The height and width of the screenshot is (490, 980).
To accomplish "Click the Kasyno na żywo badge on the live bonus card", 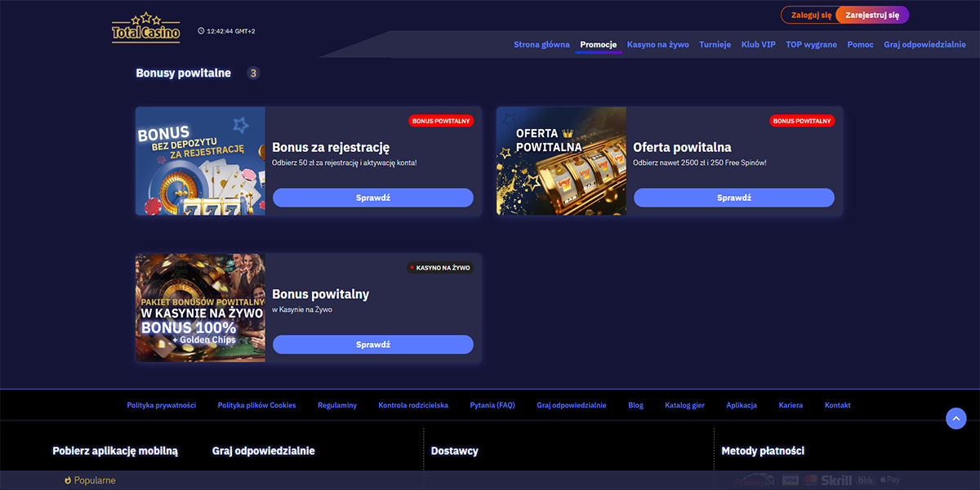I will [x=439, y=268].
